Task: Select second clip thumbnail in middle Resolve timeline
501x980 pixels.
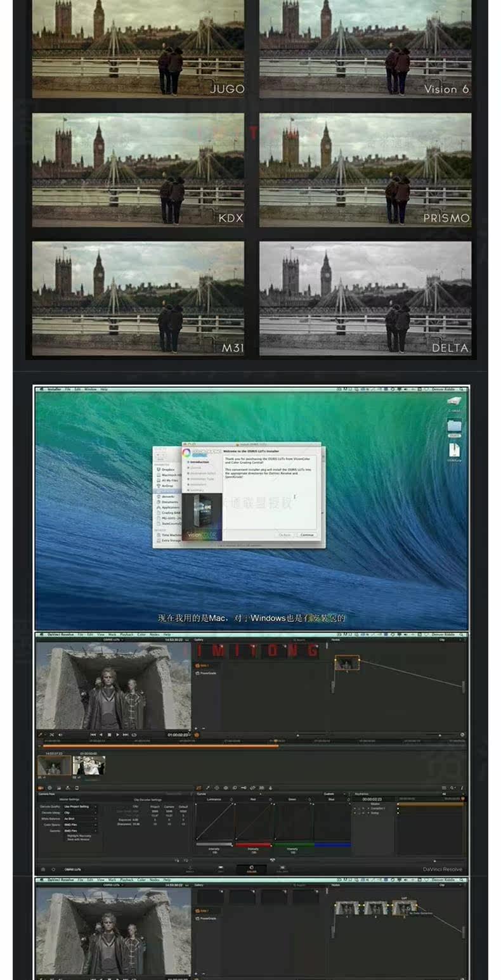Action: pyautogui.click(x=89, y=765)
